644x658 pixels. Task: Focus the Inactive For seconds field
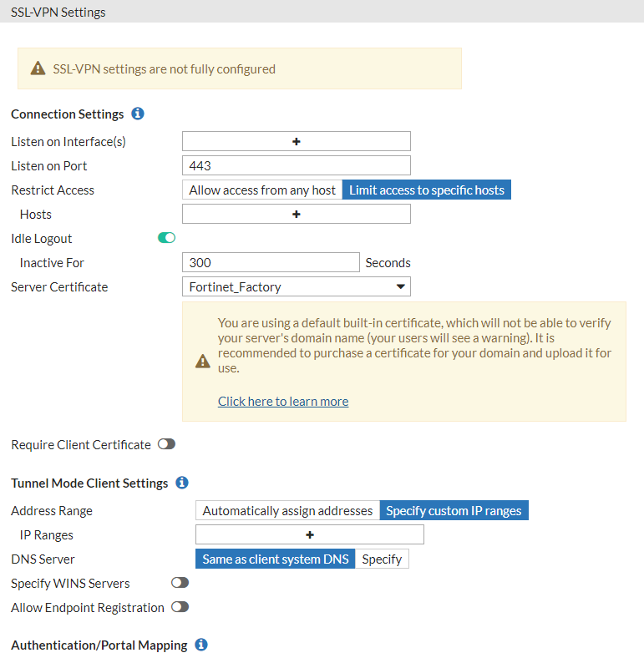(x=271, y=262)
